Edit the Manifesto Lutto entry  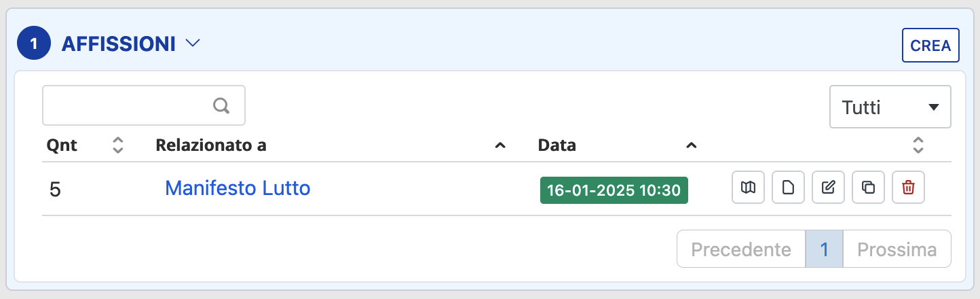tap(828, 188)
